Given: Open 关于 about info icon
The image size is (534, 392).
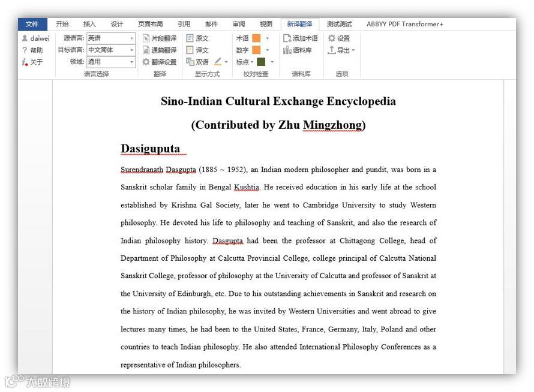Looking at the screenshot, I should pyautogui.click(x=25, y=62).
